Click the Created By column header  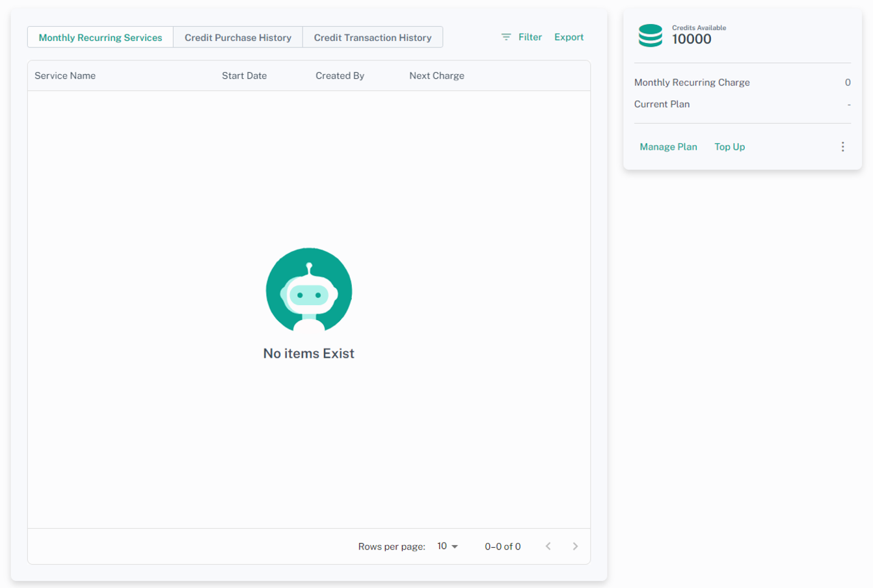(x=340, y=75)
